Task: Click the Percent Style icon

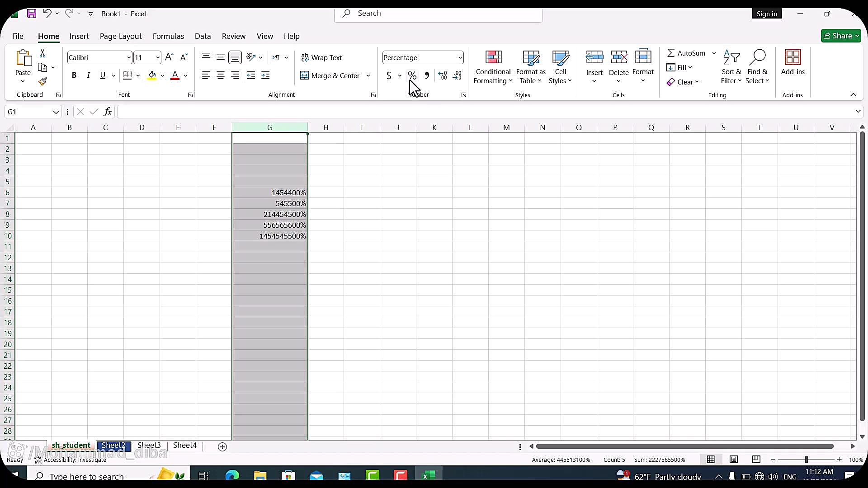Action: [412, 75]
